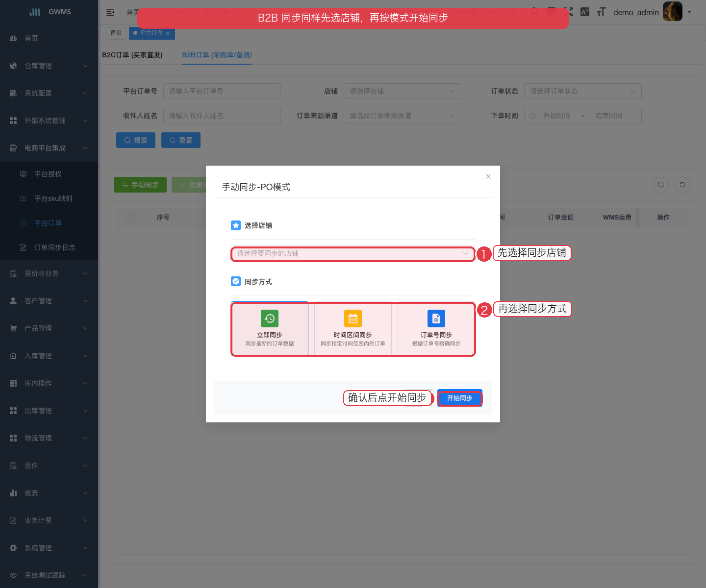Expand 报表 sidebar menu

[x=49, y=493]
